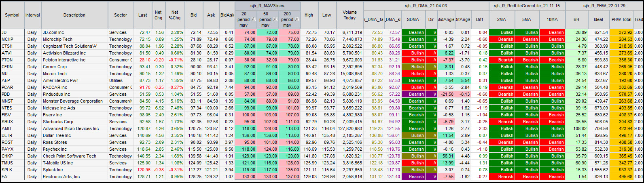Sort the table by Symbol column header
644x183 pixels.
tap(12, 15)
